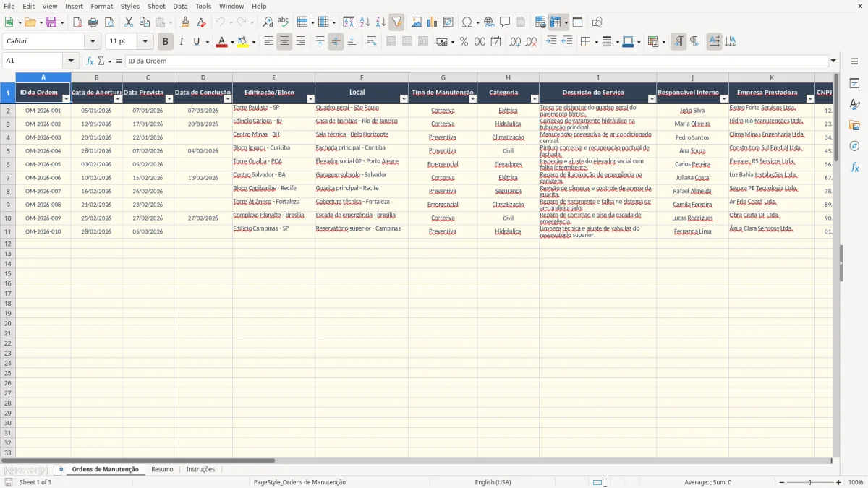This screenshot has height=488, width=868.
Task: Toggle Italic formatting
Action: pyautogui.click(x=182, y=42)
